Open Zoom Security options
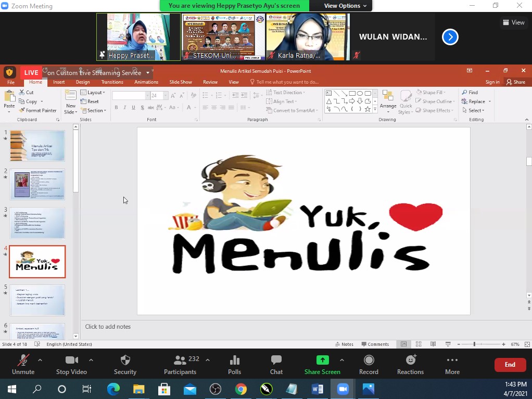The height and width of the screenshot is (399, 532). (x=125, y=365)
